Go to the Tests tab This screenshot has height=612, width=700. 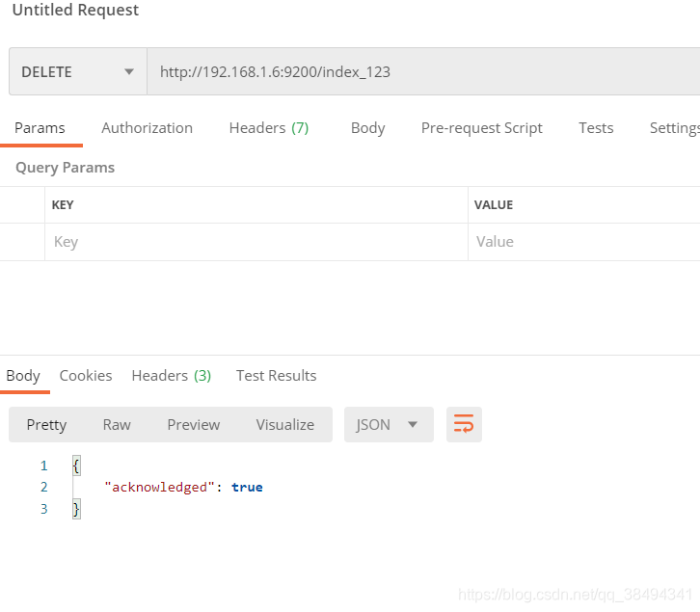click(596, 128)
